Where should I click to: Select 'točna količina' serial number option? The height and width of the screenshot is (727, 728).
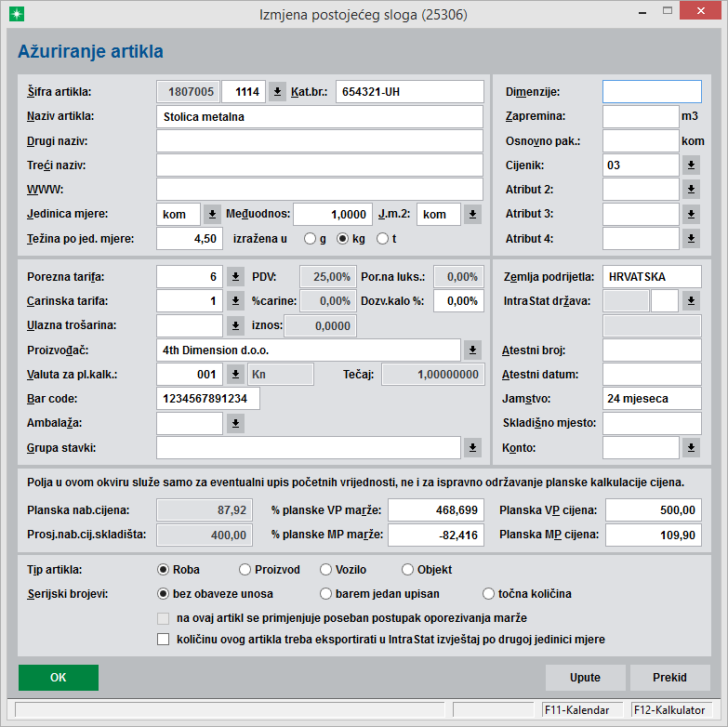pos(489,593)
